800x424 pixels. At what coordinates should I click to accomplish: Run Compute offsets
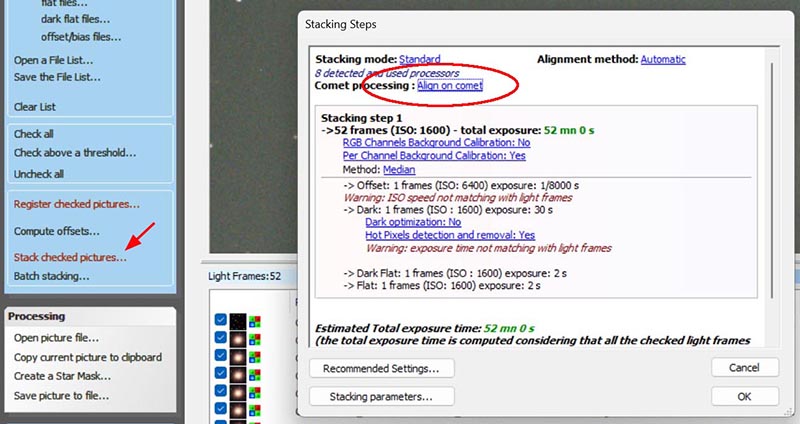[57, 231]
